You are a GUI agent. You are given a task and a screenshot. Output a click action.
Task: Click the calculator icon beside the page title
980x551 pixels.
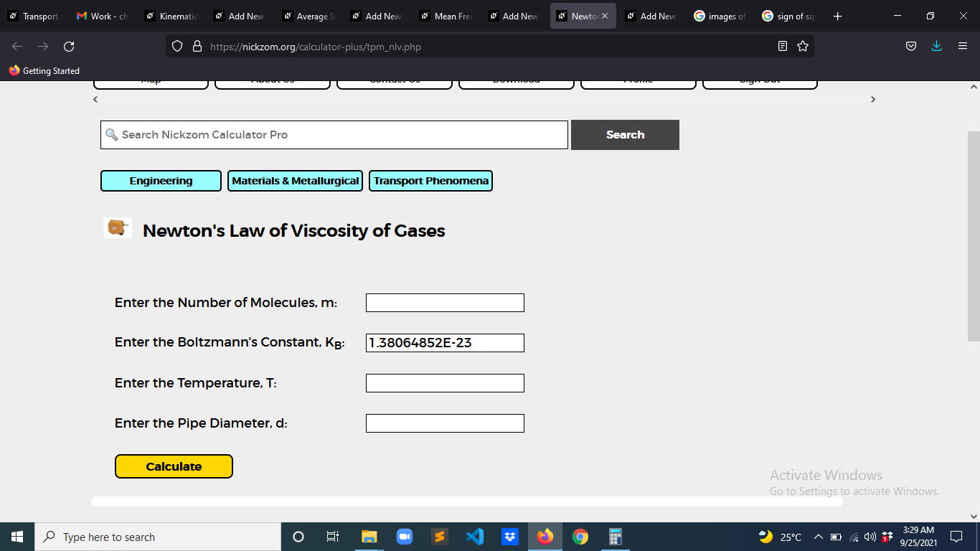tap(117, 228)
